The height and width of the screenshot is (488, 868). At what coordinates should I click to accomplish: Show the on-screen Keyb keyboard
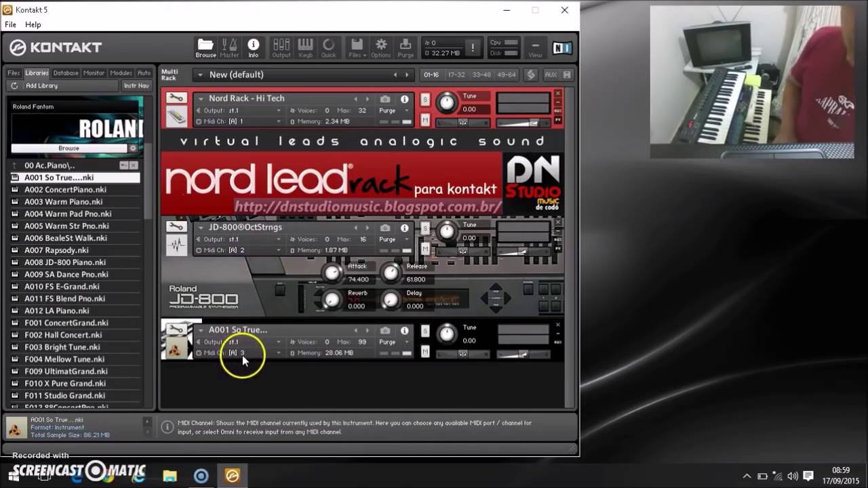[305, 47]
